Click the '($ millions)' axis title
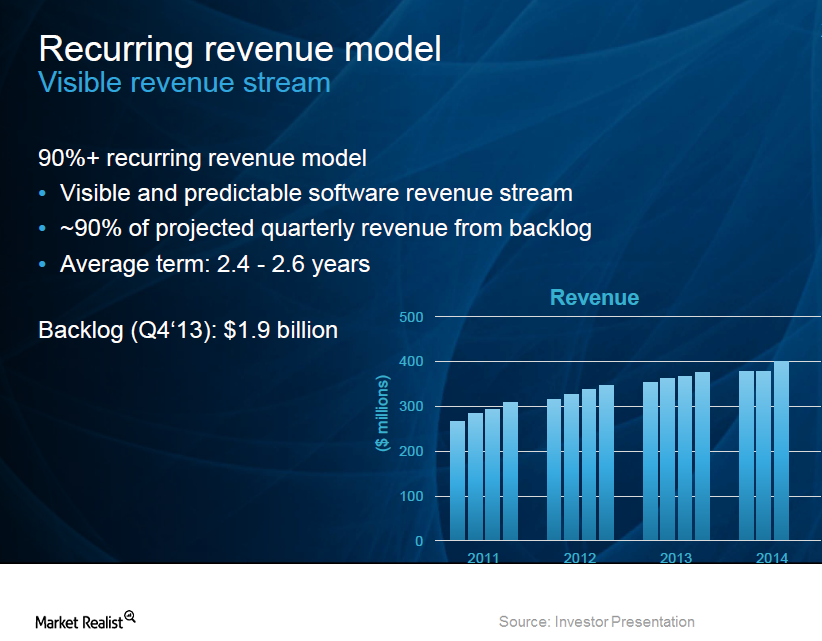 click(x=382, y=413)
